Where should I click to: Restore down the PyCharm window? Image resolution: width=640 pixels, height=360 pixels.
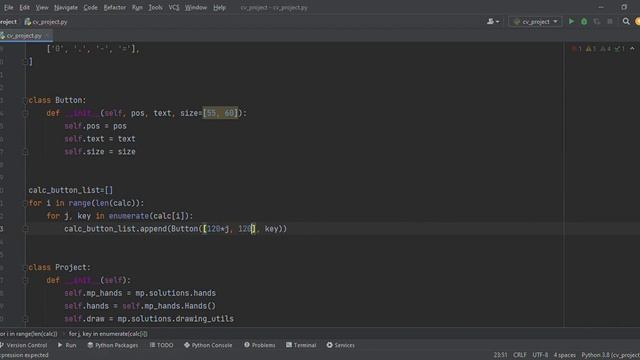point(624,7)
